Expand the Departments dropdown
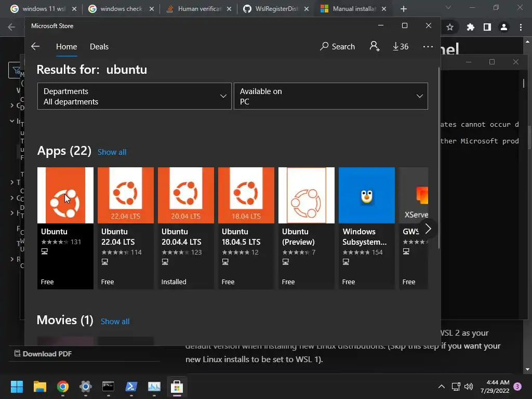The image size is (532, 399). pyautogui.click(x=135, y=96)
